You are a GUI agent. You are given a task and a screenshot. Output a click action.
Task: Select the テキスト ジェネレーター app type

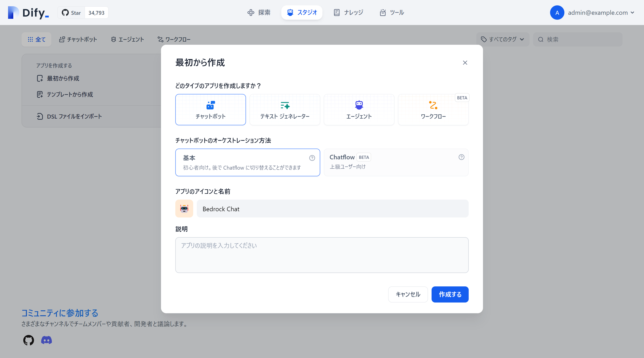pos(284,110)
